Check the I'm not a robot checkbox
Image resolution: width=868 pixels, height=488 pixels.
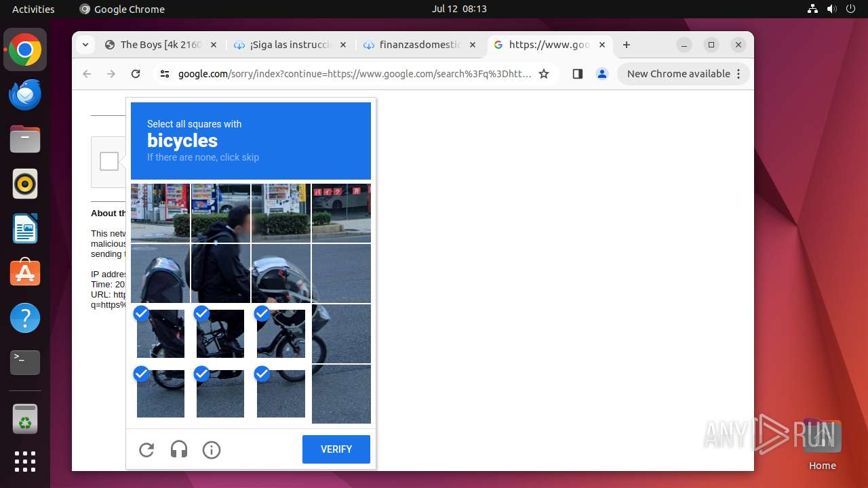(109, 161)
